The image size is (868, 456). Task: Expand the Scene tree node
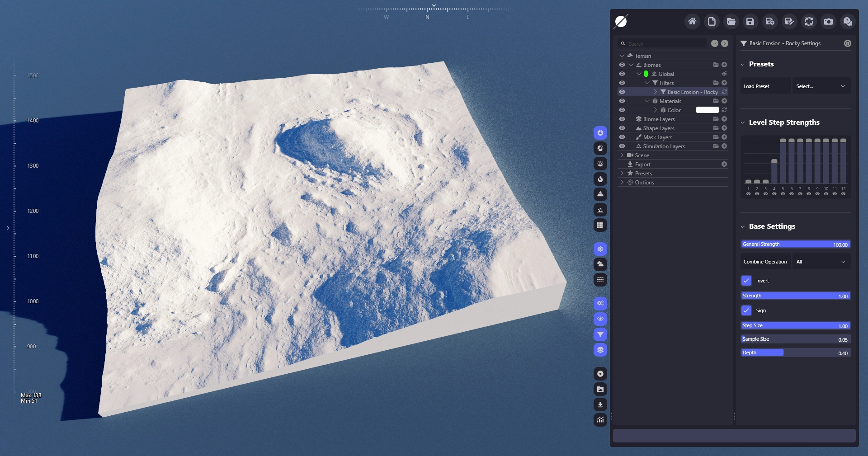622,155
